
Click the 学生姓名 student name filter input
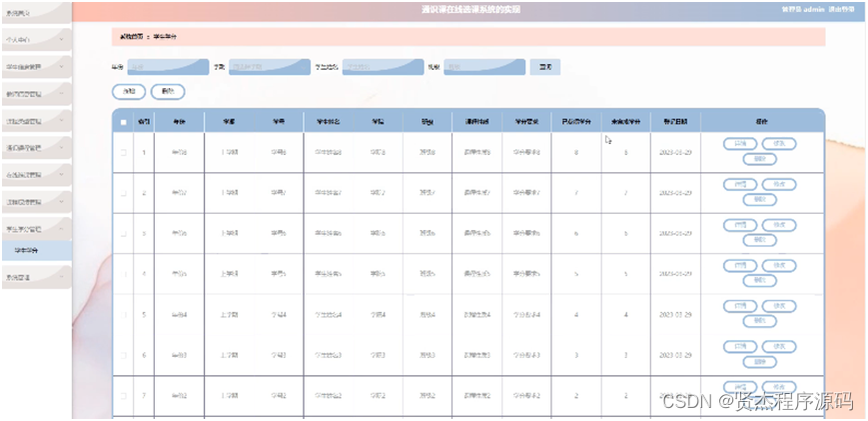(384, 67)
